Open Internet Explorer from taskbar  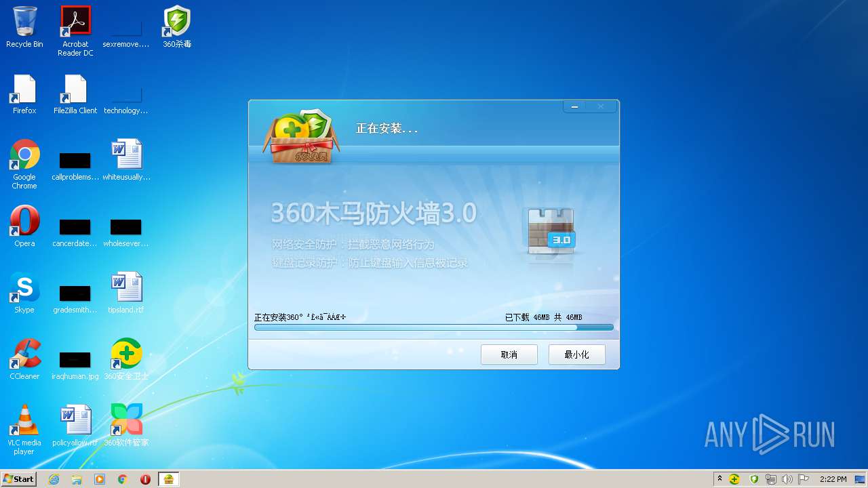pyautogui.click(x=54, y=479)
